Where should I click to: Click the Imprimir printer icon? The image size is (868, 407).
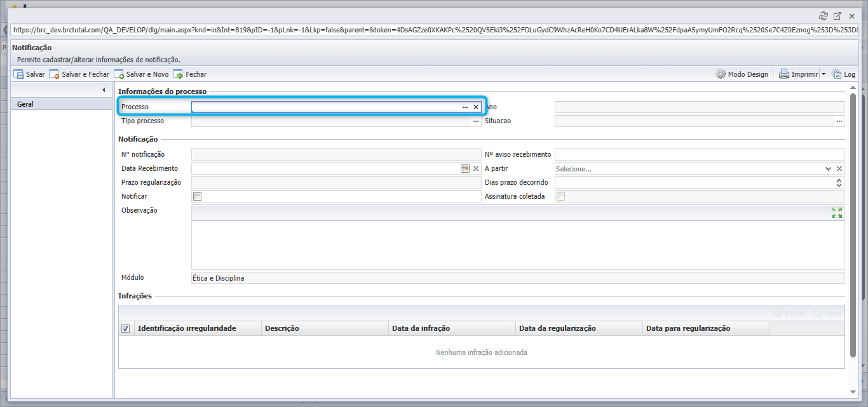(x=784, y=74)
